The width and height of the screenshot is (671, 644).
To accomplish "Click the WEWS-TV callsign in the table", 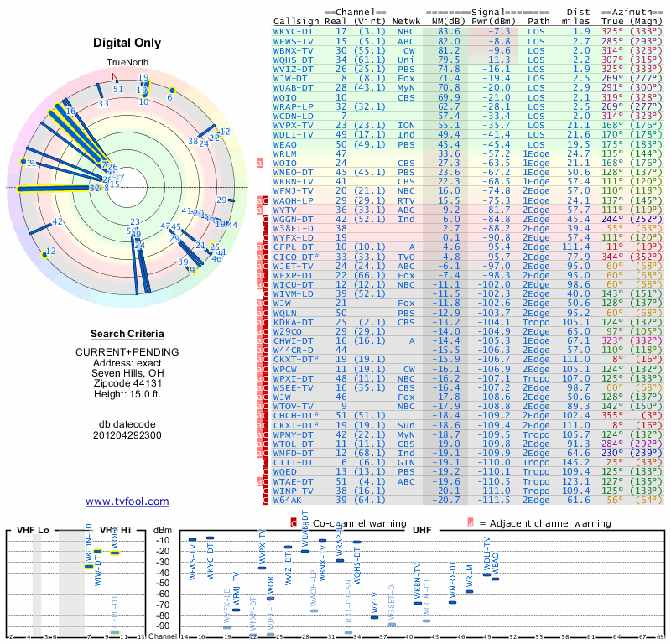I will point(293,41).
